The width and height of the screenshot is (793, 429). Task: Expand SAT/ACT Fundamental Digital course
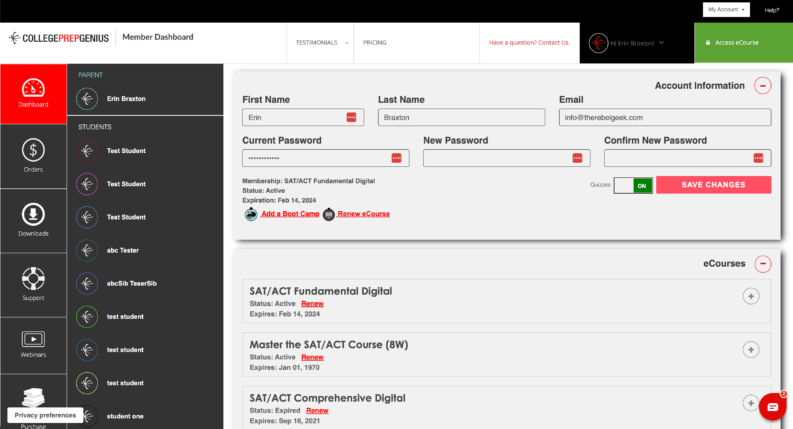coord(751,296)
